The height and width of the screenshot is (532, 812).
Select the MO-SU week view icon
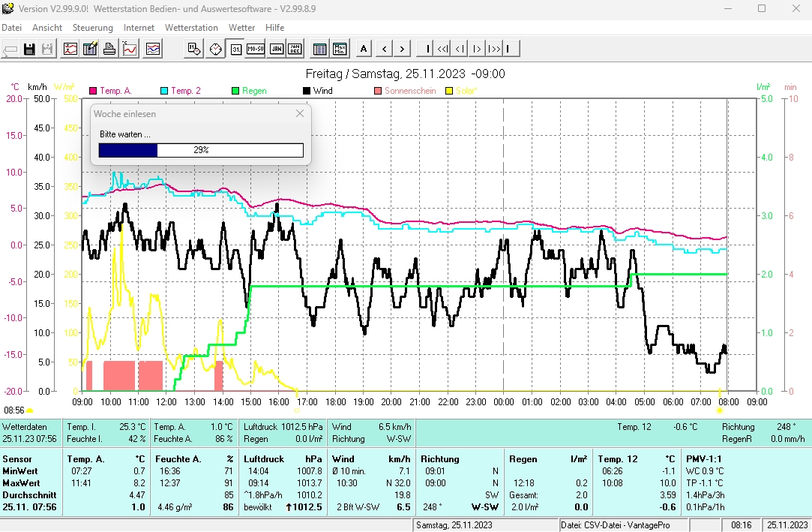[x=256, y=50]
